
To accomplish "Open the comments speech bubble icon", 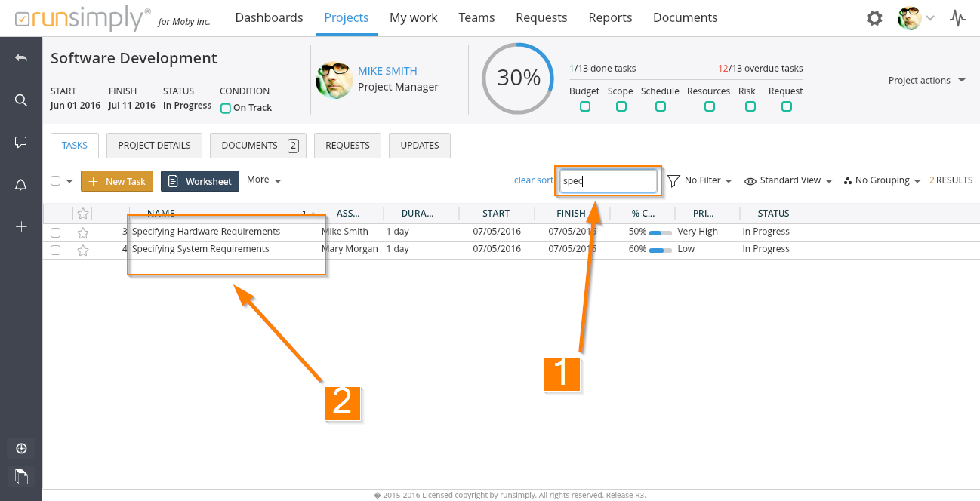I will tap(21, 142).
